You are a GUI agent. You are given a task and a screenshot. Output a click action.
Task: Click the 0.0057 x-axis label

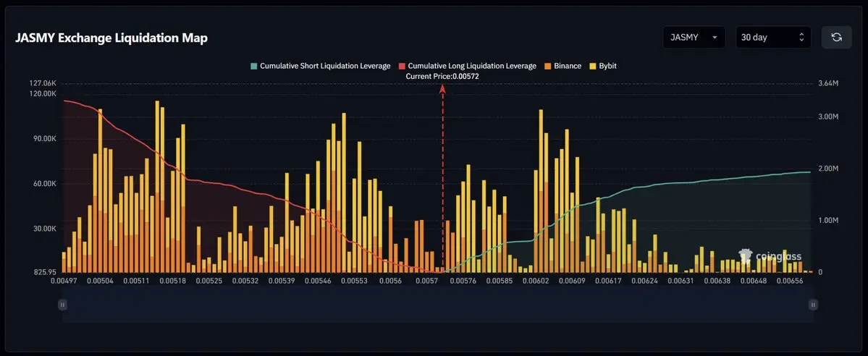[x=427, y=281]
